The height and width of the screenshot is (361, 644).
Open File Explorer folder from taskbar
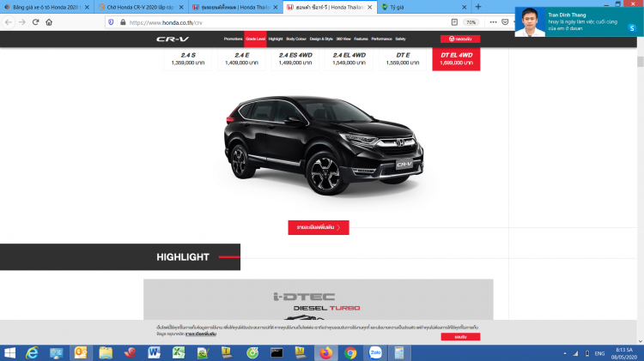tap(105, 352)
